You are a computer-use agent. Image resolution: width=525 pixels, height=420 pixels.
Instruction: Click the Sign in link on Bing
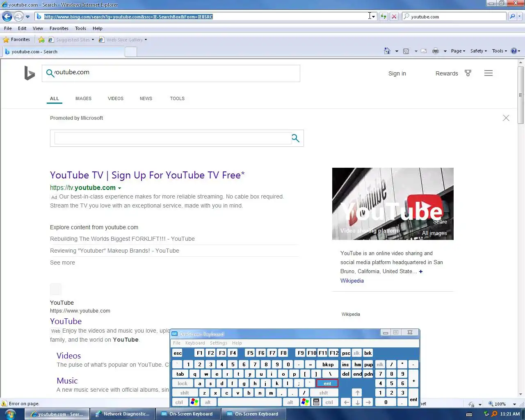(397, 73)
